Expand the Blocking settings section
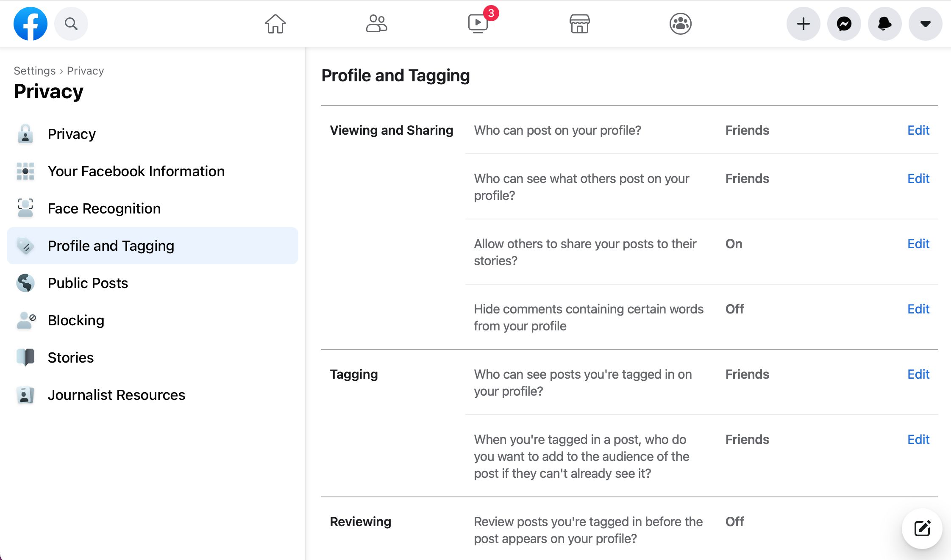Screen dimensions: 951x560 pyautogui.click(x=75, y=320)
